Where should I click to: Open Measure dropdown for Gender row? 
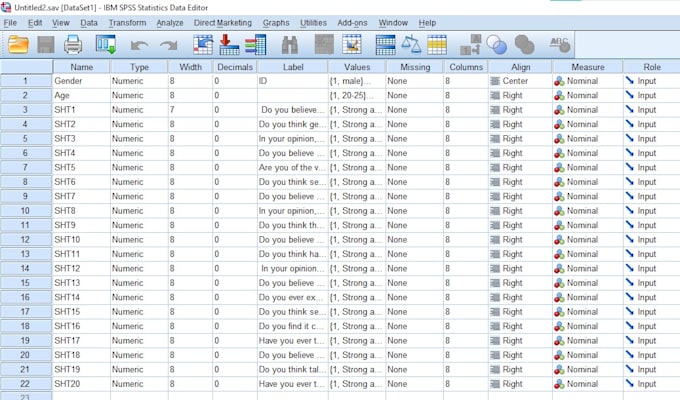coord(588,81)
